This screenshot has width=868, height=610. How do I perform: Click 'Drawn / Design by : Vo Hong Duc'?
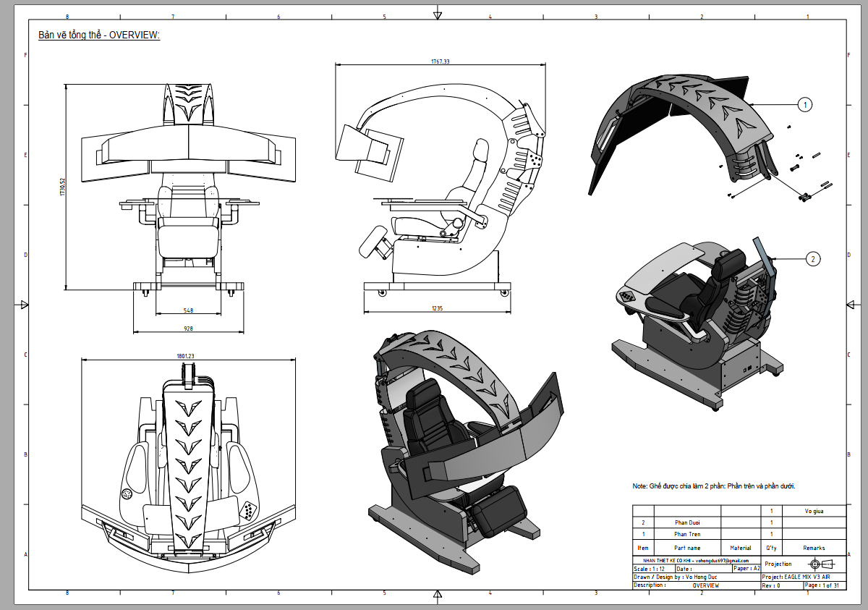point(697,577)
